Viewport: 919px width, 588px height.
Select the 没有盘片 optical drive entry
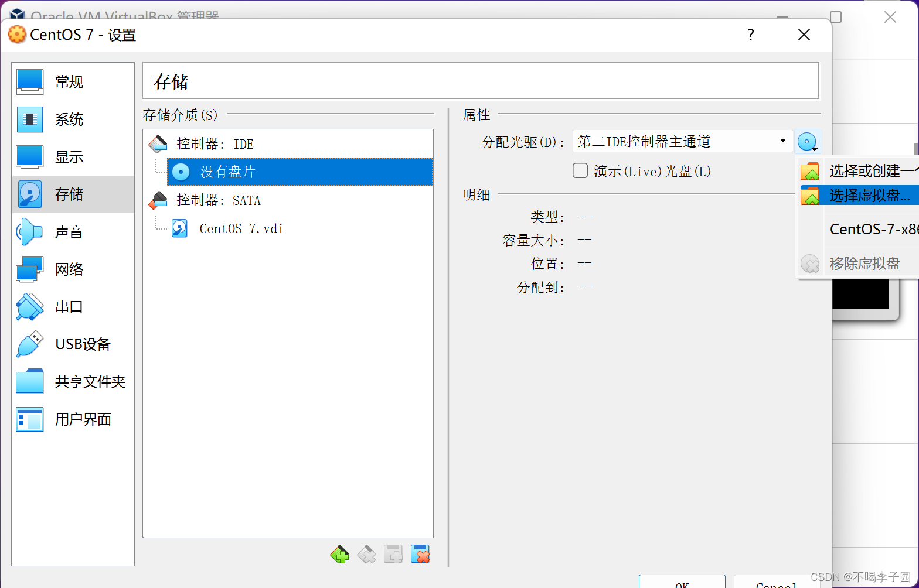pyautogui.click(x=300, y=172)
